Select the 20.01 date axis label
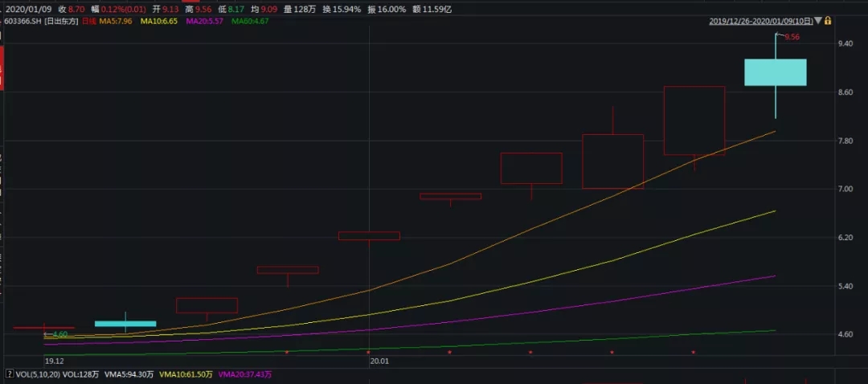The width and height of the screenshot is (868, 384). 380,361
